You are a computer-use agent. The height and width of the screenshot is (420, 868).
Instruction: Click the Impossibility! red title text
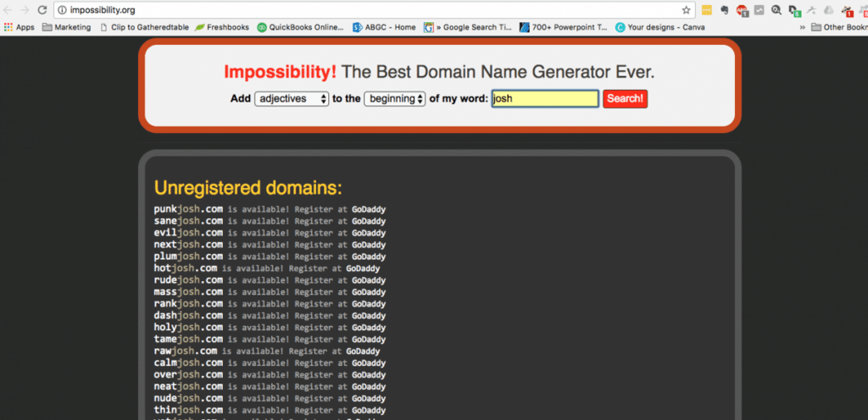280,72
